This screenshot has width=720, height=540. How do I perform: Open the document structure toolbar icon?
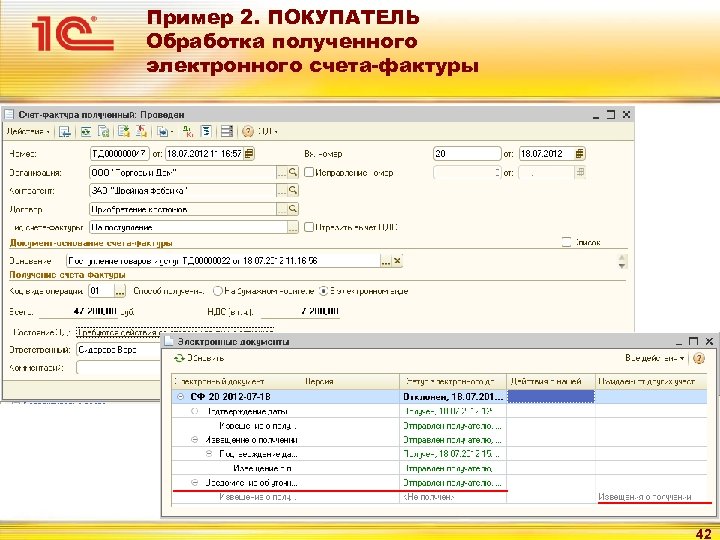pyautogui.click(x=206, y=132)
